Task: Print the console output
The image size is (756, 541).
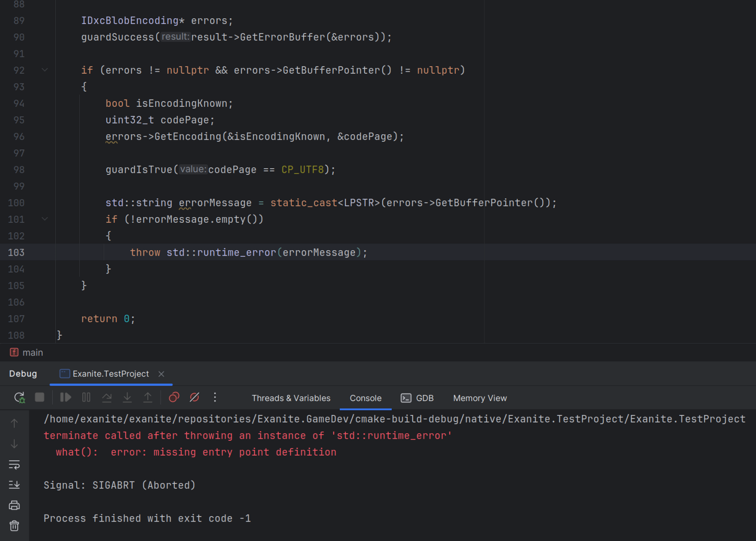Action: (14, 505)
